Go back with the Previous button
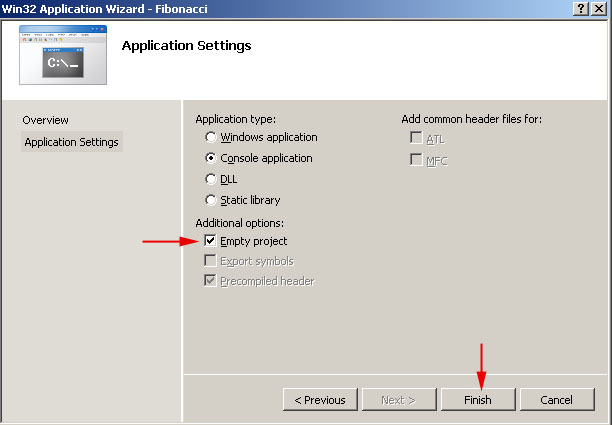This screenshot has width=612, height=425. coord(320,400)
